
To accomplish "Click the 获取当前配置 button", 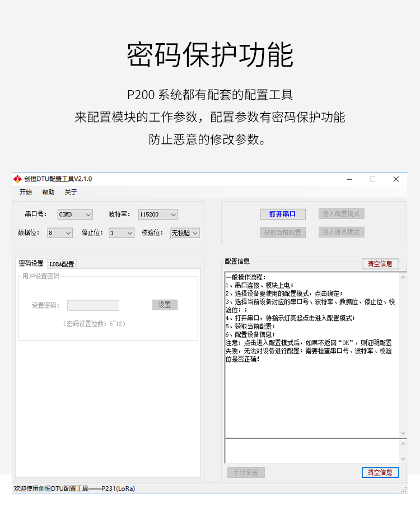I will tap(283, 232).
